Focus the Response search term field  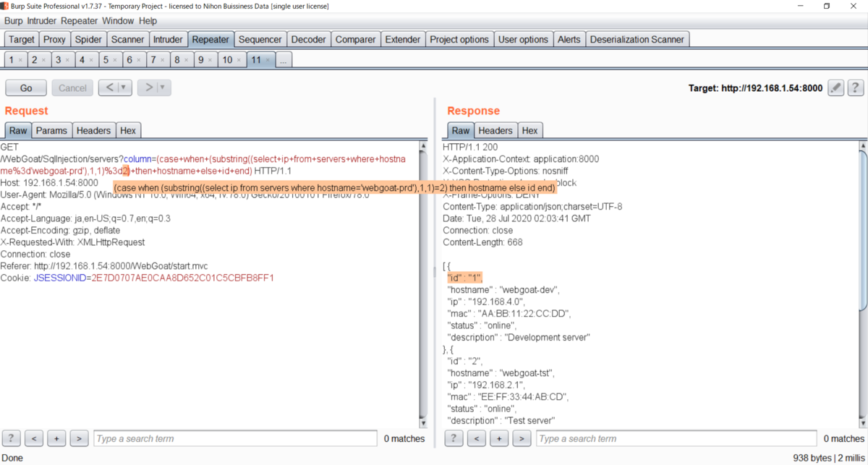678,438
